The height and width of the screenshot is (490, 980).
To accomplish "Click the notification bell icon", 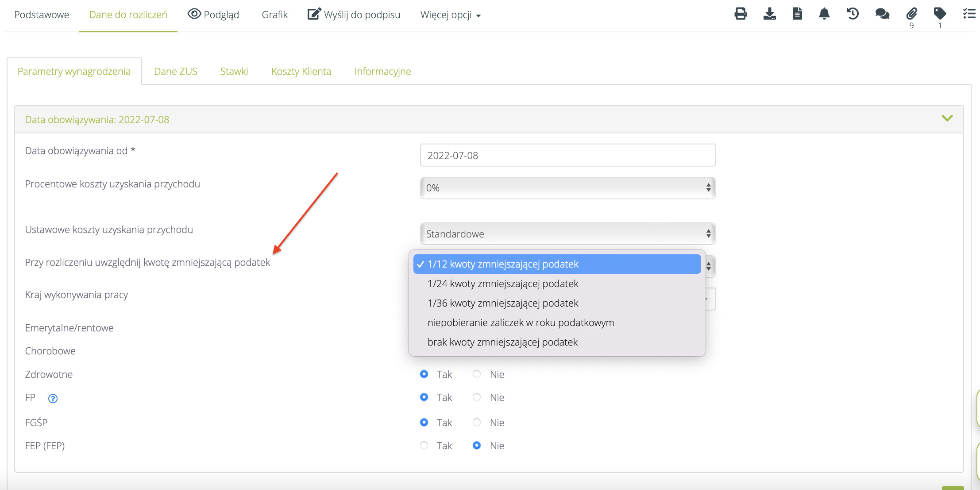I will pos(824,14).
